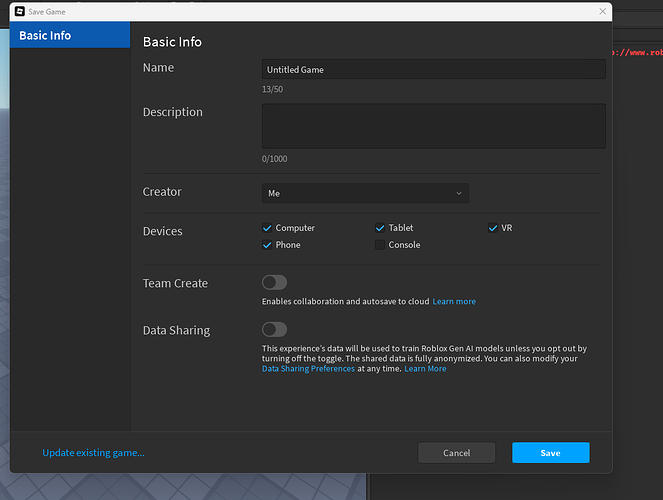Click the Name field containing Untitled Game
This screenshot has width=663, height=500.
(433, 70)
